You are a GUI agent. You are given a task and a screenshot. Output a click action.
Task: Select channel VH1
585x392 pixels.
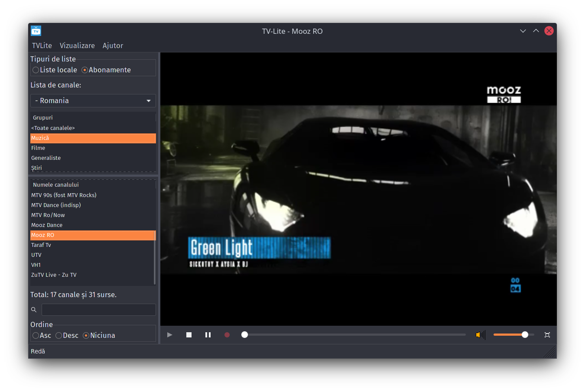[92, 265]
